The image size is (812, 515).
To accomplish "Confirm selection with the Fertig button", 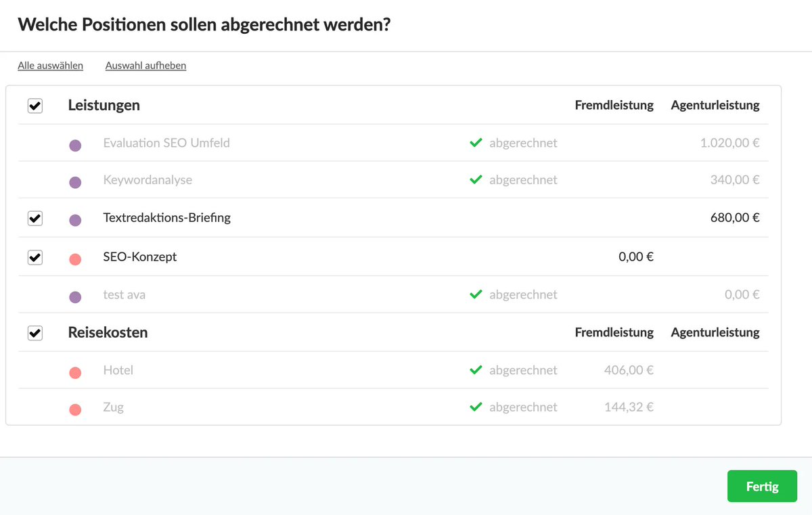I will tap(762, 487).
